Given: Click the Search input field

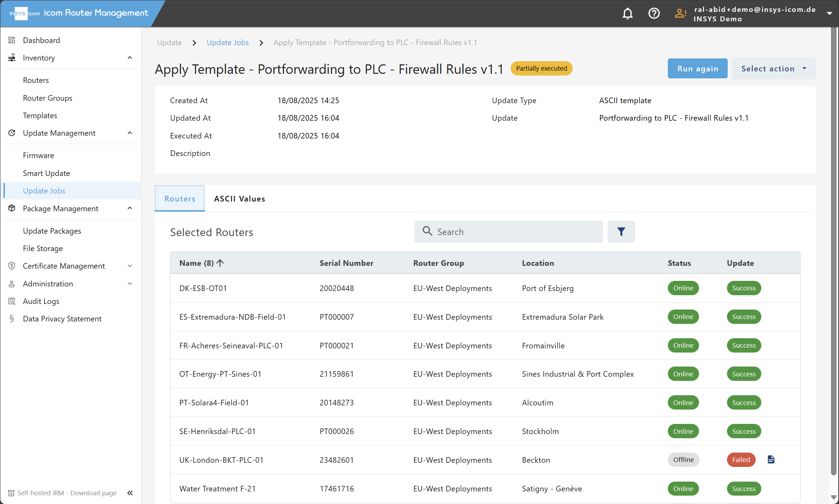Looking at the screenshot, I should pyautogui.click(x=509, y=232).
